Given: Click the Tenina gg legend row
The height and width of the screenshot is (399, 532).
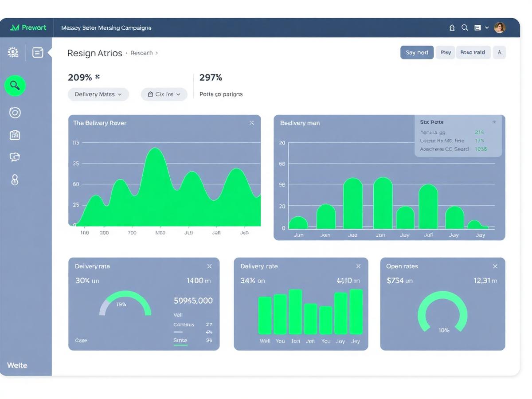Looking at the screenshot, I should [452, 133].
